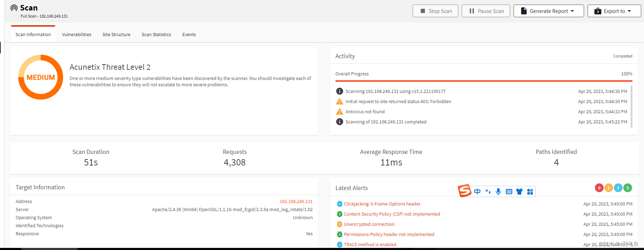Screen dimensions: 644x250
Task: Click the orange medium-severity count badge
Action: [x=609, y=188]
